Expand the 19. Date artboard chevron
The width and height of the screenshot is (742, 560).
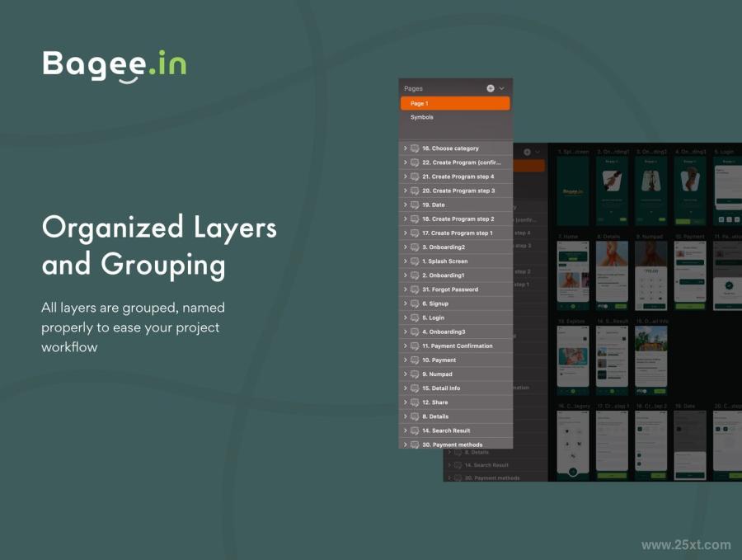(x=406, y=205)
